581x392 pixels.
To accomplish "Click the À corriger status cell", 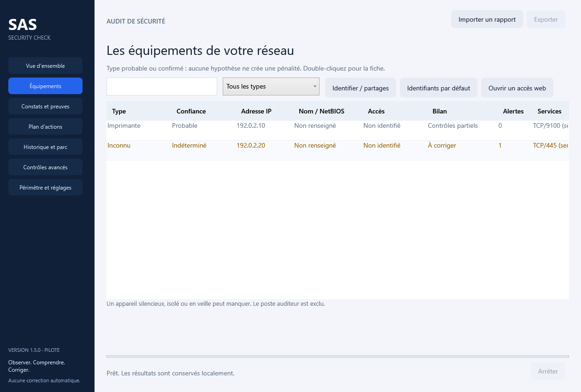I will 442,145.
